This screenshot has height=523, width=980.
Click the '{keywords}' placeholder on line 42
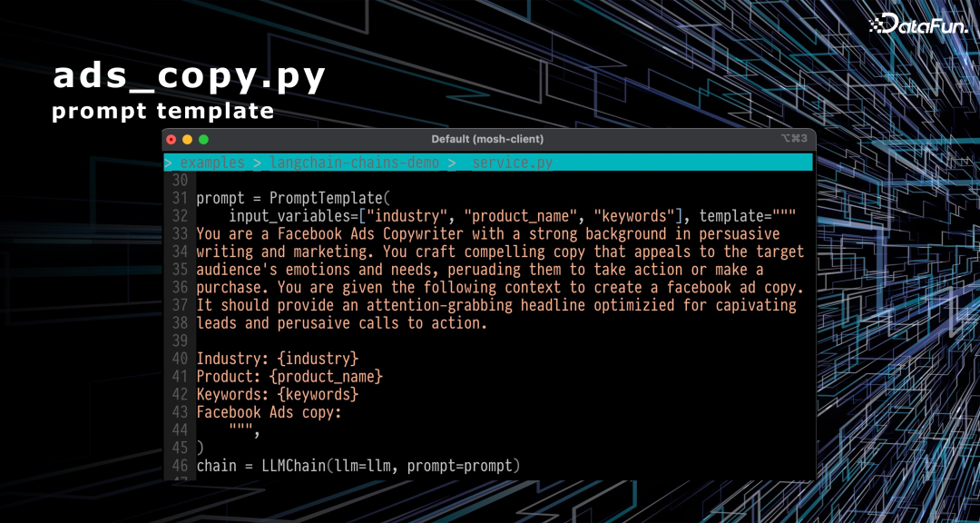coord(318,394)
